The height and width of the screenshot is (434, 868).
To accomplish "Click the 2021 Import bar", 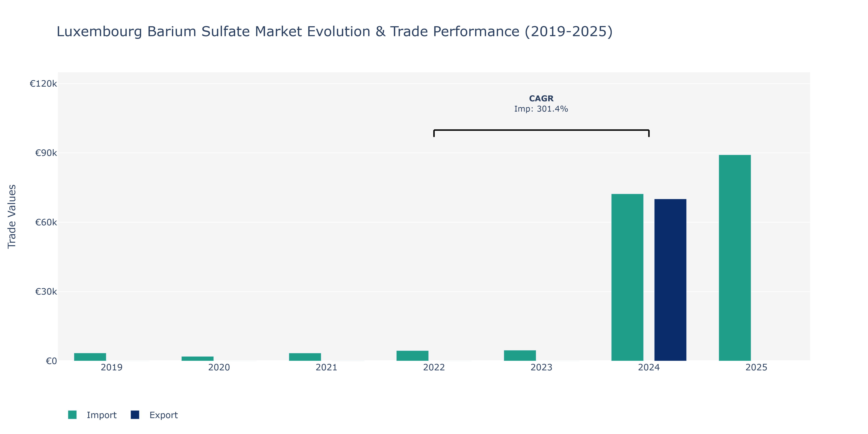I will click(305, 357).
